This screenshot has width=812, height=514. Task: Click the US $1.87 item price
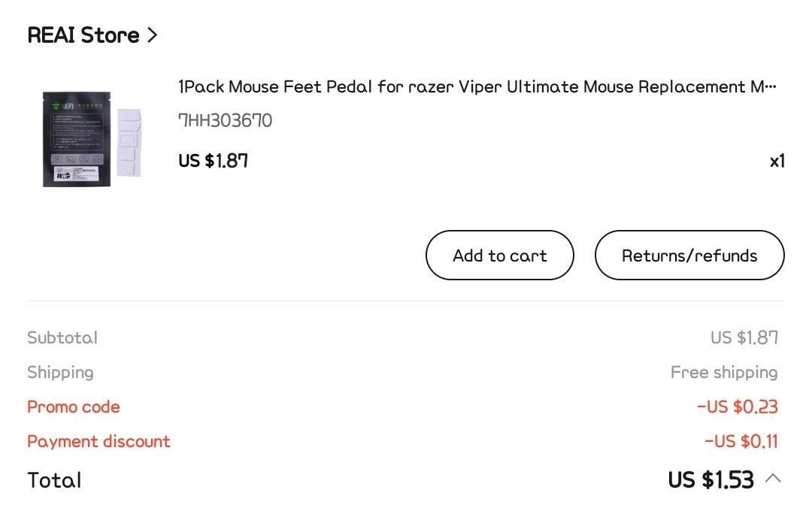(x=214, y=161)
